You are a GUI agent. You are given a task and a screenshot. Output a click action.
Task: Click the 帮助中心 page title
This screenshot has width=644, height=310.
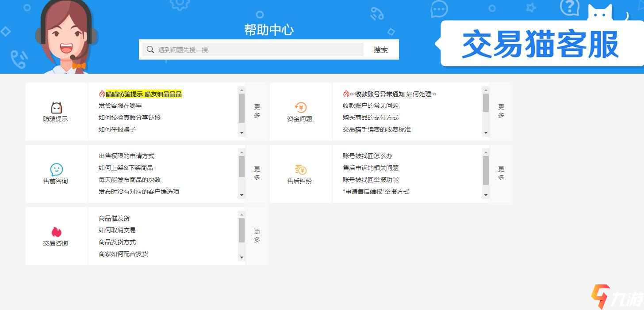coord(269,30)
